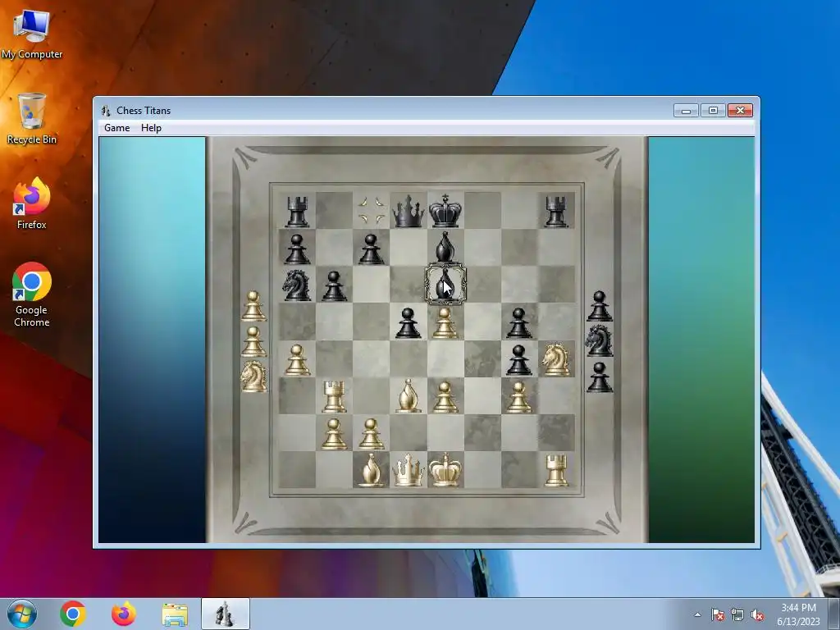The image size is (840, 630).
Task: Launch Google Chrome from the desktop shortcut
Action: tap(32, 294)
